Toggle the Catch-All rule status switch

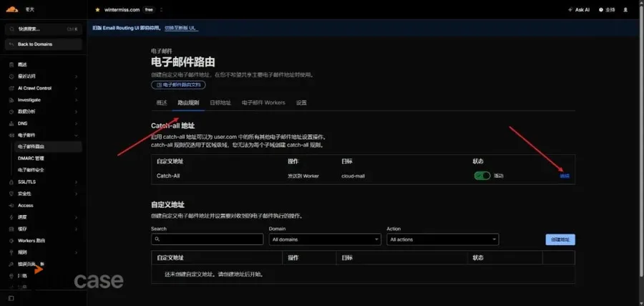[x=482, y=176]
